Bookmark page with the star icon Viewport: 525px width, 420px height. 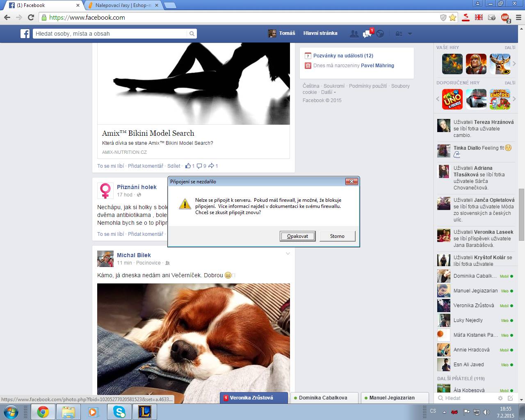click(453, 18)
